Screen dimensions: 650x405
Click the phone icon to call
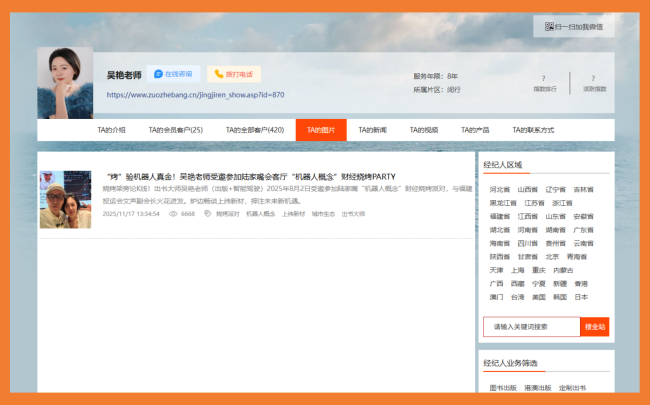click(218, 74)
